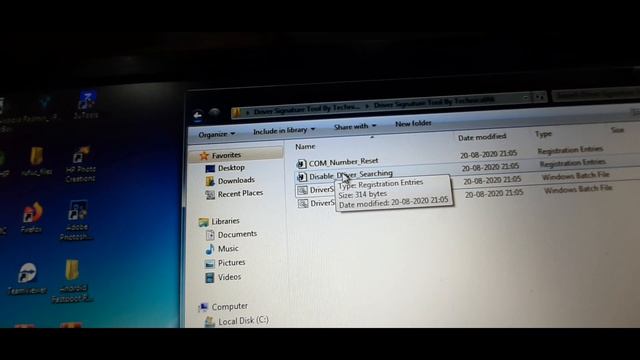Open Desktop in the navigation pane
Screen dimensions: 640x360
[225, 168]
